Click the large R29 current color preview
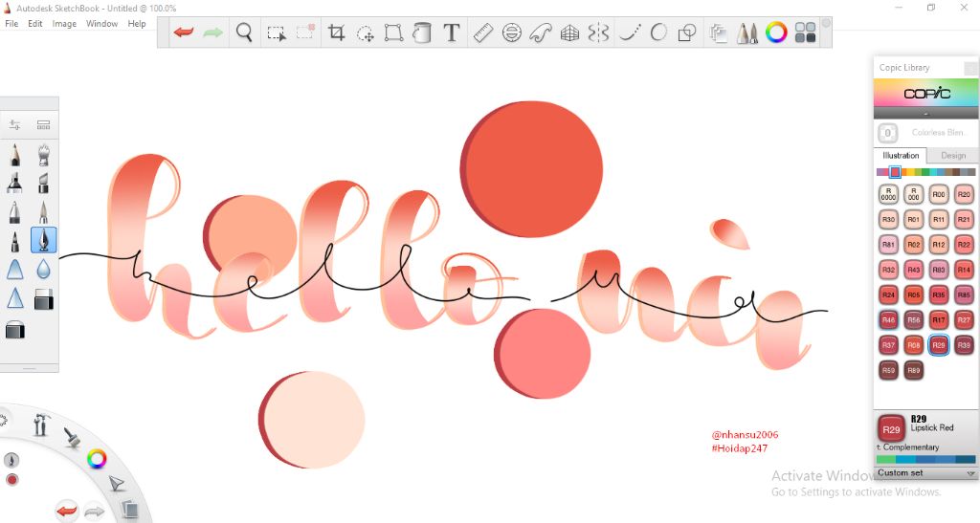The image size is (980, 523). coord(891,429)
